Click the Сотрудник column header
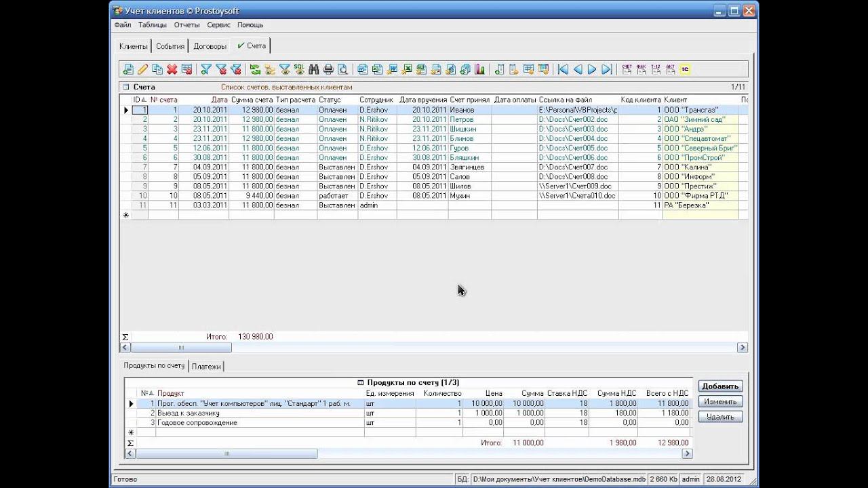Viewport: 868px width, 488px height. point(377,100)
